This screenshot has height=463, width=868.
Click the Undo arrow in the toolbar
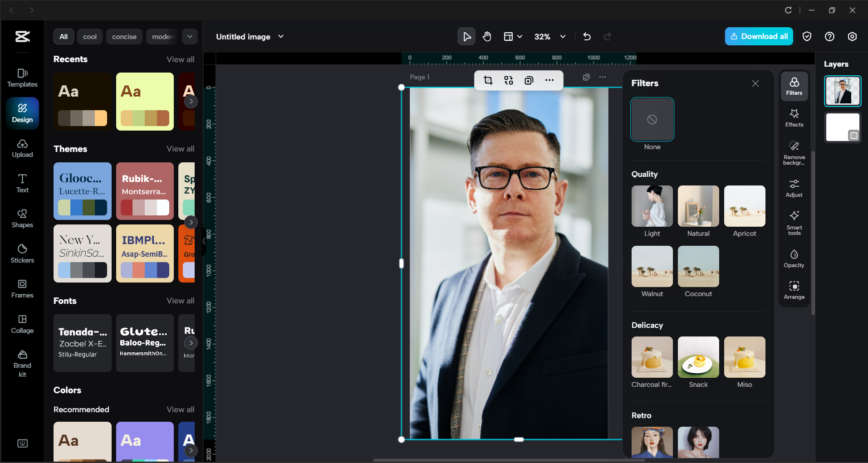coord(587,36)
